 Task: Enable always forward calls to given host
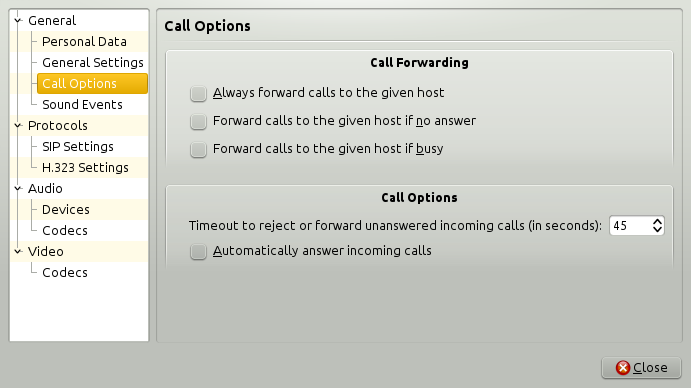tap(198, 93)
